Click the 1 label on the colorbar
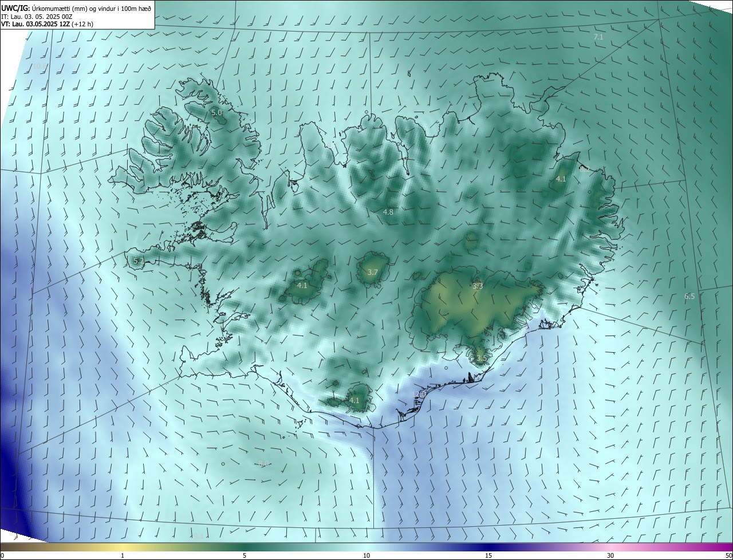733x560 pixels. click(x=123, y=555)
